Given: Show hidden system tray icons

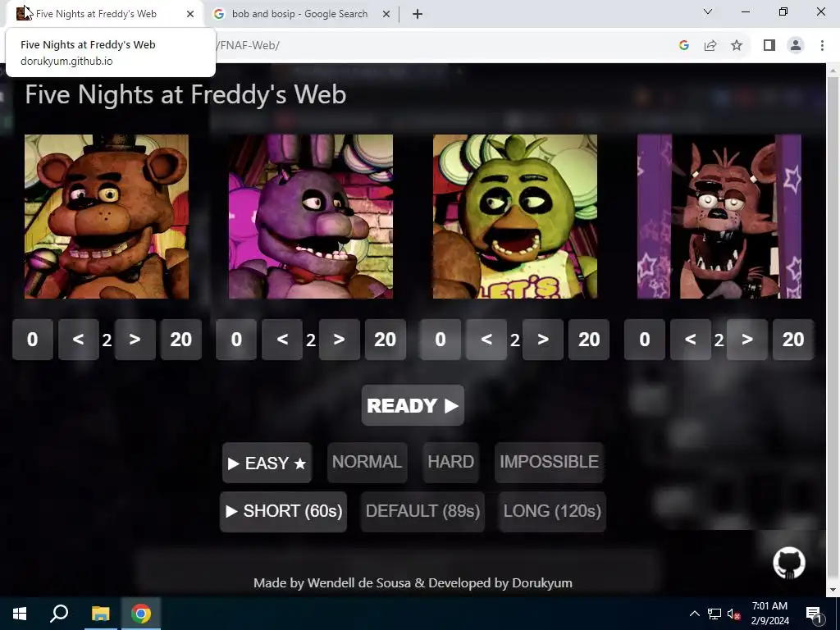Looking at the screenshot, I should 694,614.
